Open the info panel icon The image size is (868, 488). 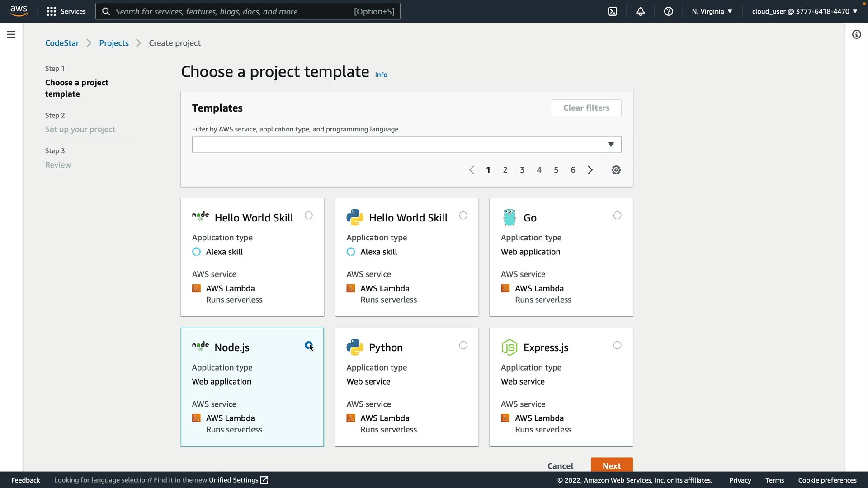857,34
